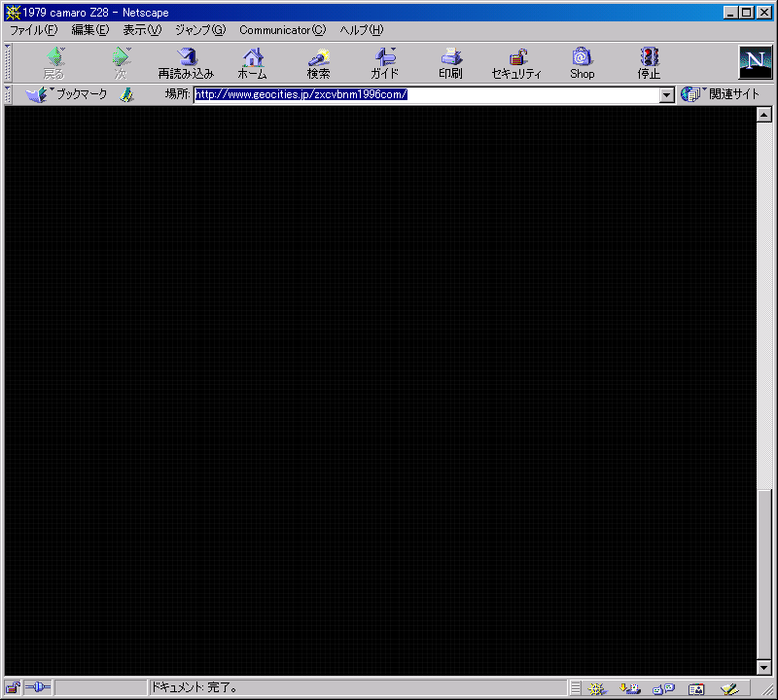Click the Back (戻る) toolbar button

(x=54, y=63)
